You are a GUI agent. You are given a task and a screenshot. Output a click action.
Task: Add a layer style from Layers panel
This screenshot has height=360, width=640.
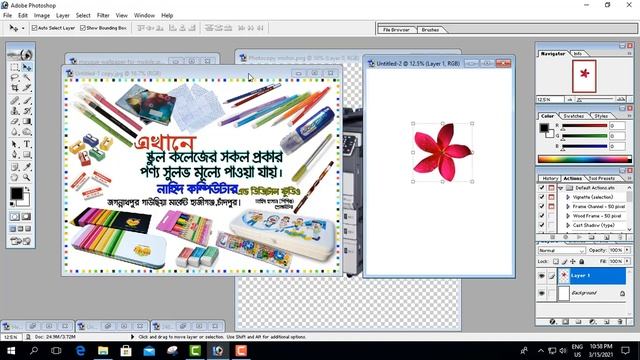[x=552, y=322]
